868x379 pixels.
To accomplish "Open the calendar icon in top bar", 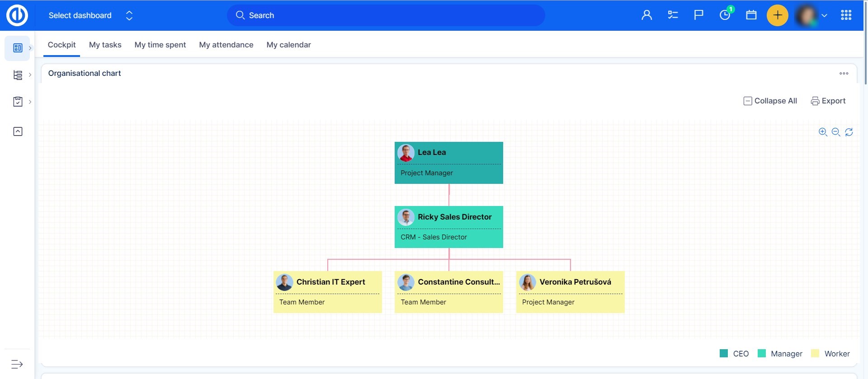I will 751,15.
